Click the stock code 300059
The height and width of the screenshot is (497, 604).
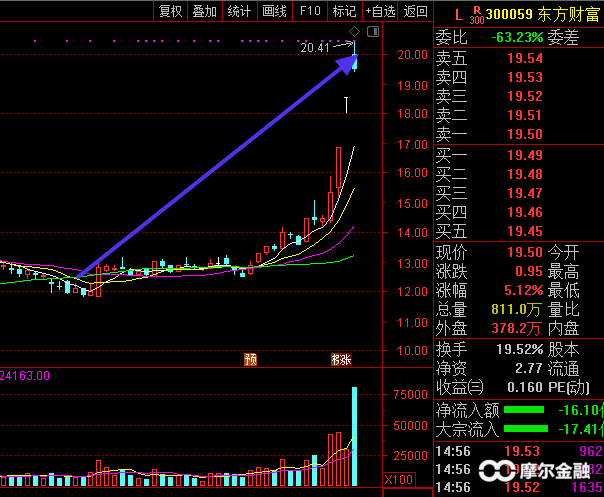click(x=510, y=15)
